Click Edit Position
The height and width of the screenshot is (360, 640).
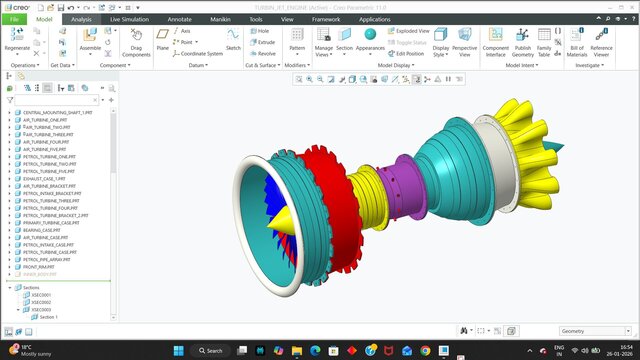click(x=406, y=53)
